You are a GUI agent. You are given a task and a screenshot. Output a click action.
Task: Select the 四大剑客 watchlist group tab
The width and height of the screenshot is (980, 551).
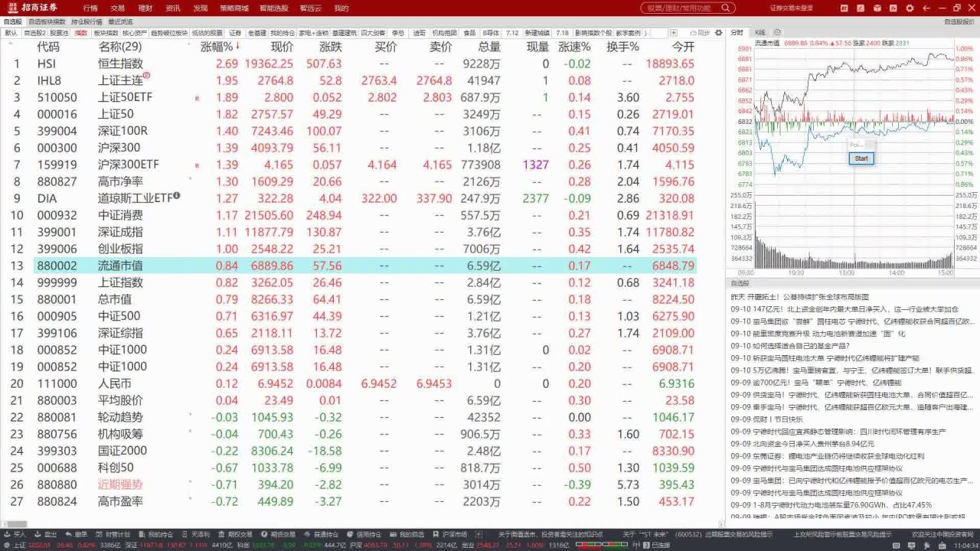(374, 34)
